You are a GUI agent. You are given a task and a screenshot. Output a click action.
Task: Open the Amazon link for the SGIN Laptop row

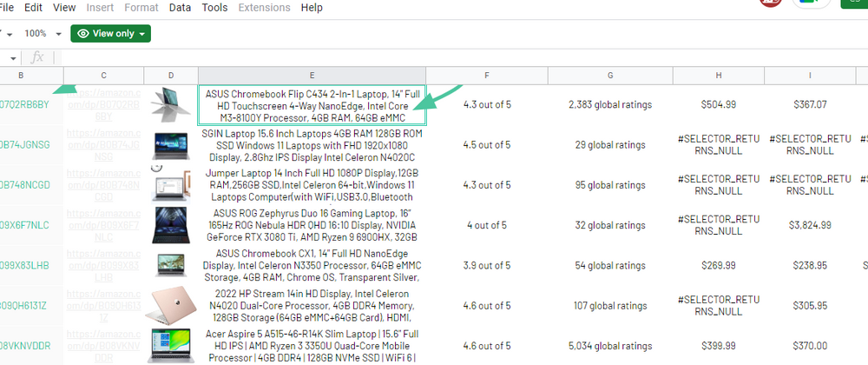point(103,144)
